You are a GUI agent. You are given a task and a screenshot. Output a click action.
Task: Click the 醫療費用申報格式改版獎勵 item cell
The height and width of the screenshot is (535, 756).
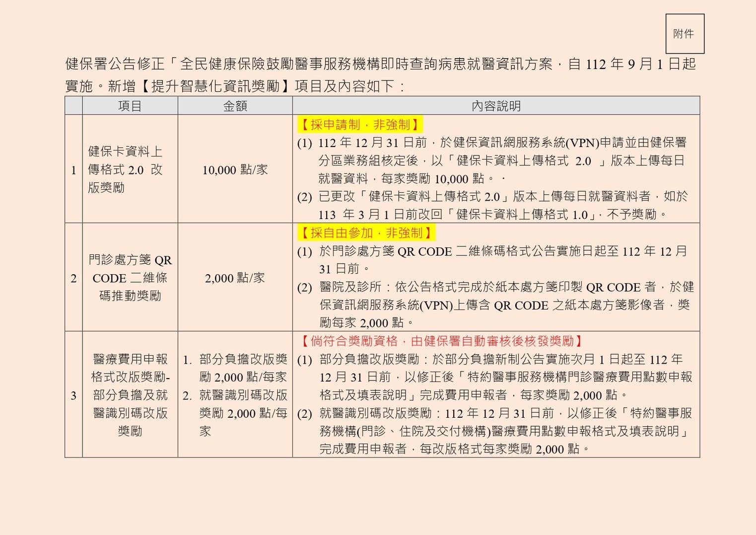pos(130,395)
